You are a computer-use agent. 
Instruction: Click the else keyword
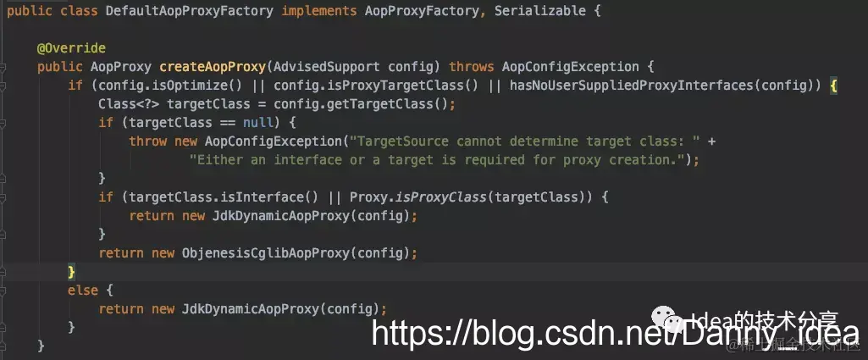tap(83, 291)
